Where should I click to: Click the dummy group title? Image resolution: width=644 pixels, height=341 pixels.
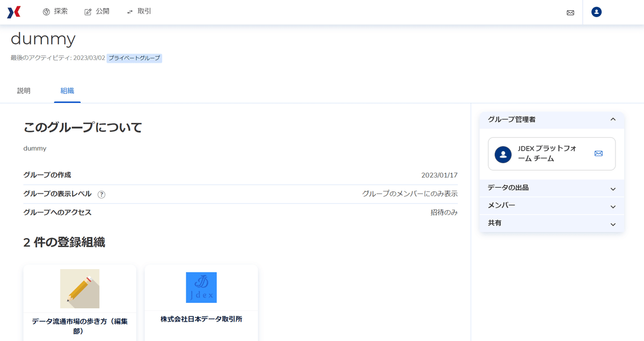[x=43, y=39]
